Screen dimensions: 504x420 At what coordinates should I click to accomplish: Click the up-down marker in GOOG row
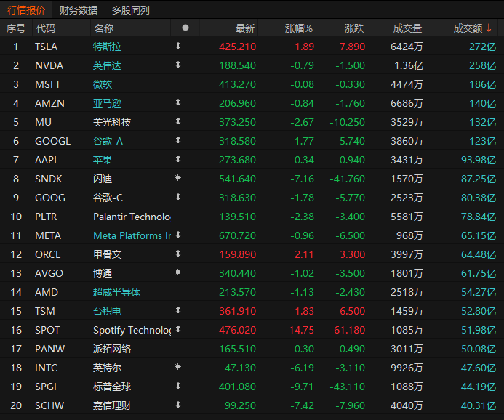[178, 197]
